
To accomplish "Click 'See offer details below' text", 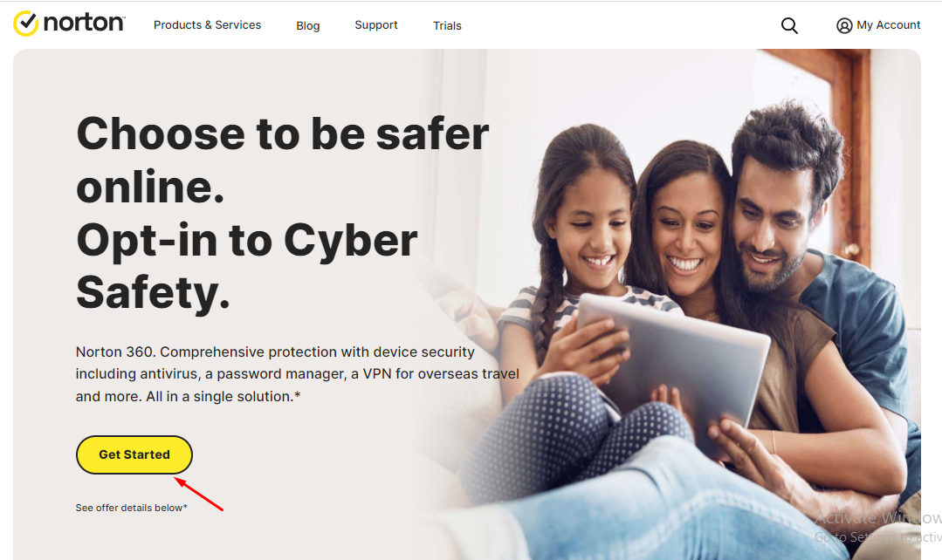I will (132, 508).
